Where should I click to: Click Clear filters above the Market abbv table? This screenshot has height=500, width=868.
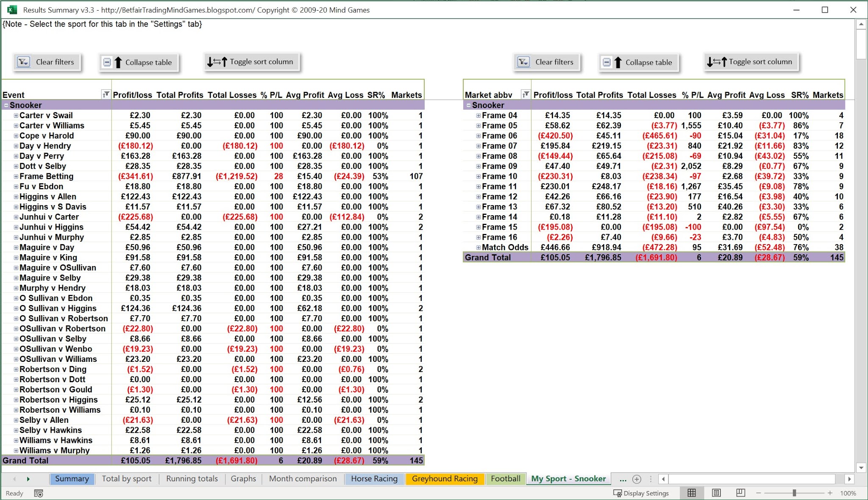[x=547, y=62]
